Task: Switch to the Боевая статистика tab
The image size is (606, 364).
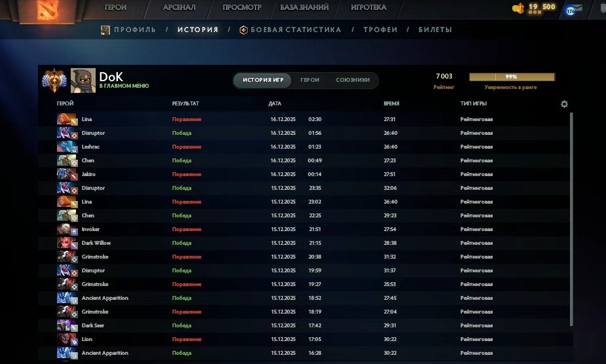Action: click(x=295, y=29)
